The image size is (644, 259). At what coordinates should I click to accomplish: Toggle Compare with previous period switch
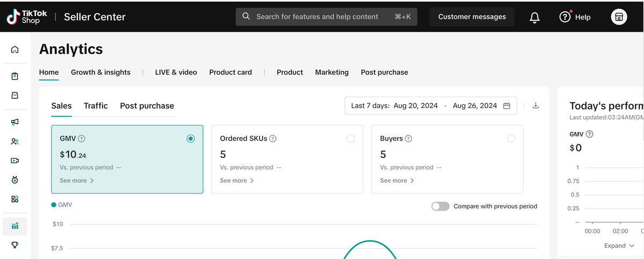point(440,206)
